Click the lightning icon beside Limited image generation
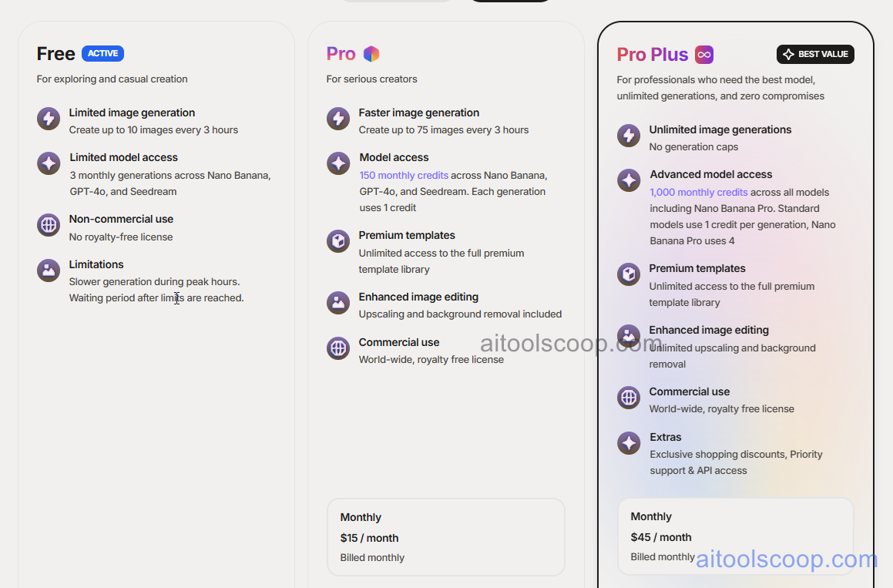This screenshot has height=588, width=893. [x=49, y=119]
